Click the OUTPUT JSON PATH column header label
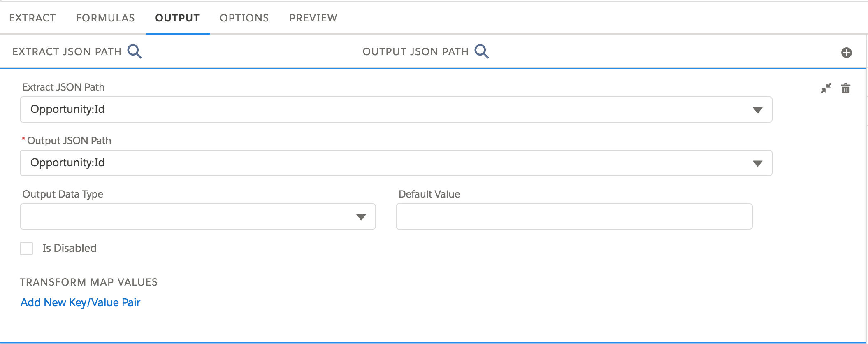The height and width of the screenshot is (344, 868). tap(415, 52)
